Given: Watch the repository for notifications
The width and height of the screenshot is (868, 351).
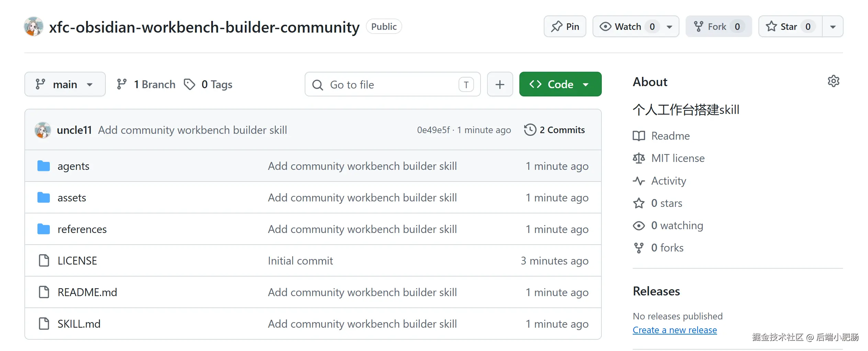Looking at the screenshot, I should (636, 26).
